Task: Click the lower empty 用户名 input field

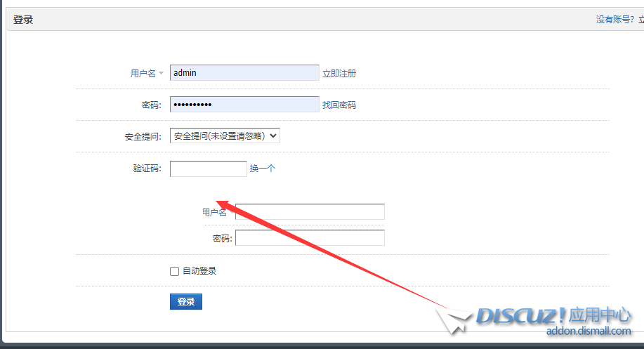Action: [310, 212]
